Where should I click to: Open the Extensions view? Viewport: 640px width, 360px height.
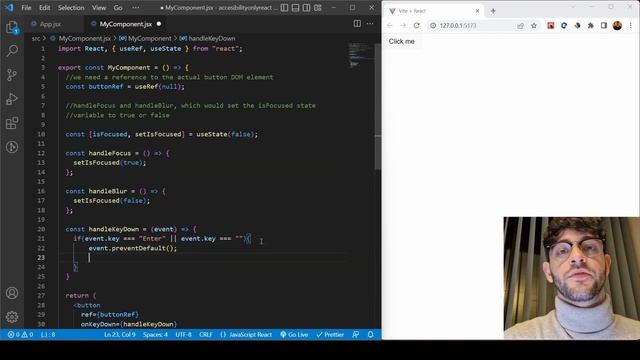click(x=12, y=123)
